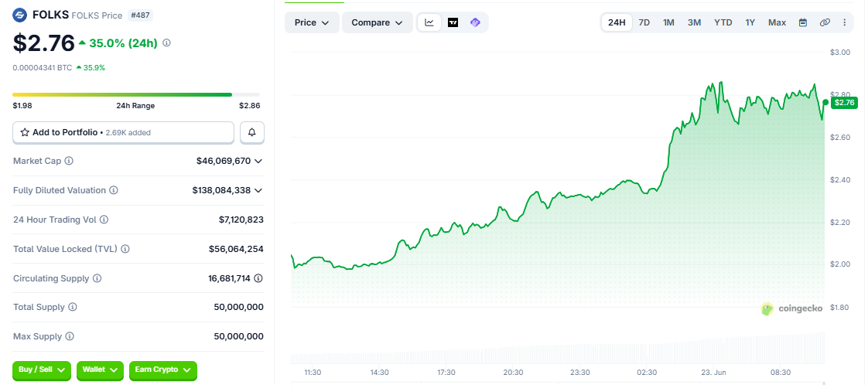The width and height of the screenshot is (868, 385).
Task: Open the price alert bell icon
Action: (252, 132)
